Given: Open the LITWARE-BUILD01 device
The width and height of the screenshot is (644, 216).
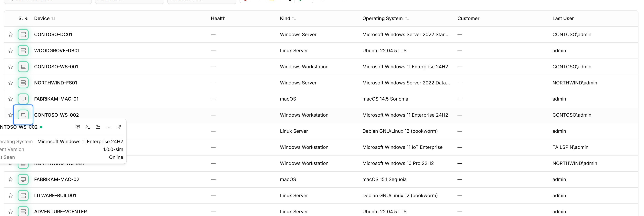Looking at the screenshot, I should tap(55, 196).
